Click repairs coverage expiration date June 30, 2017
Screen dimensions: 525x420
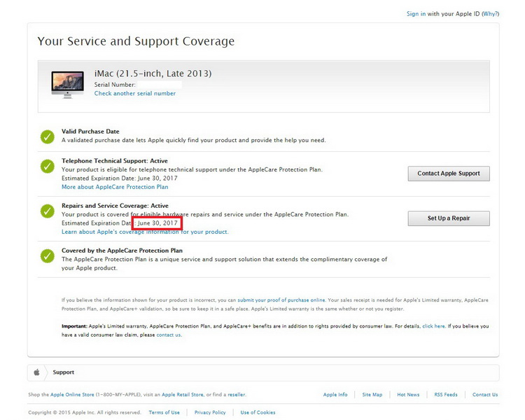pyautogui.click(x=157, y=223)
